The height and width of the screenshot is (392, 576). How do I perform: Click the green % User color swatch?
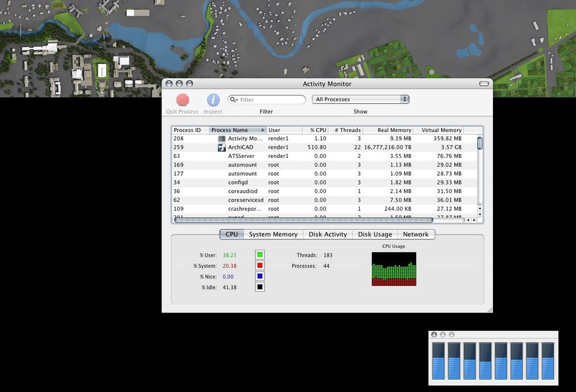[x=259, y=255]
